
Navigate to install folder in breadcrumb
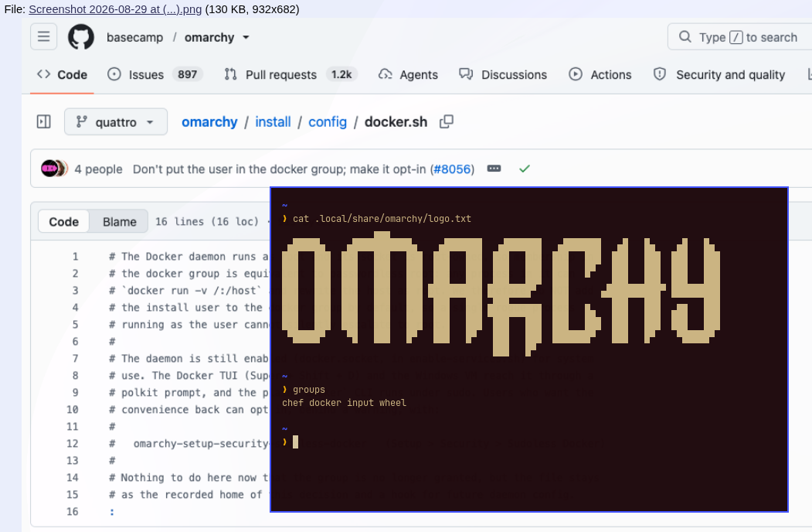pos(273,122)
